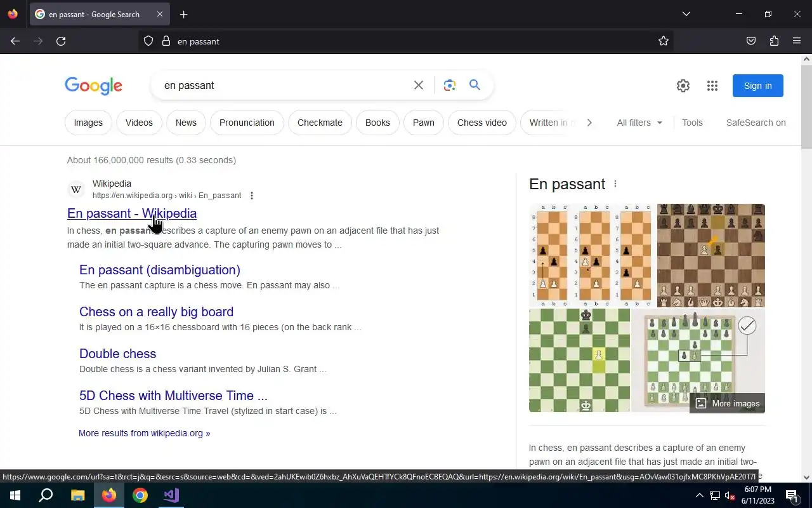
Task: Open the muted volume tray icon
Action: pyautogui.click(x=730, y=495)
